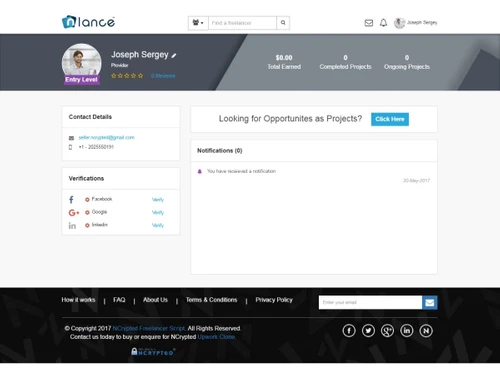
Task: Open the Upwork Clone link
Action: (216, 337)
